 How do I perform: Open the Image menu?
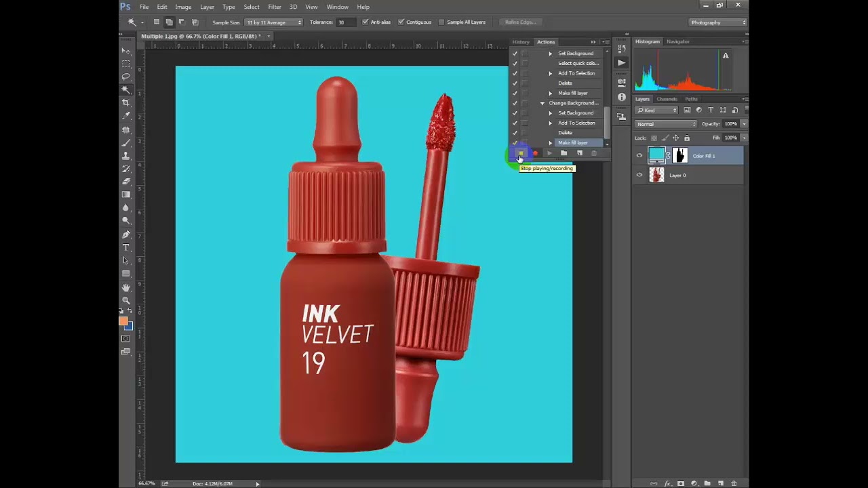pos(183,7)
